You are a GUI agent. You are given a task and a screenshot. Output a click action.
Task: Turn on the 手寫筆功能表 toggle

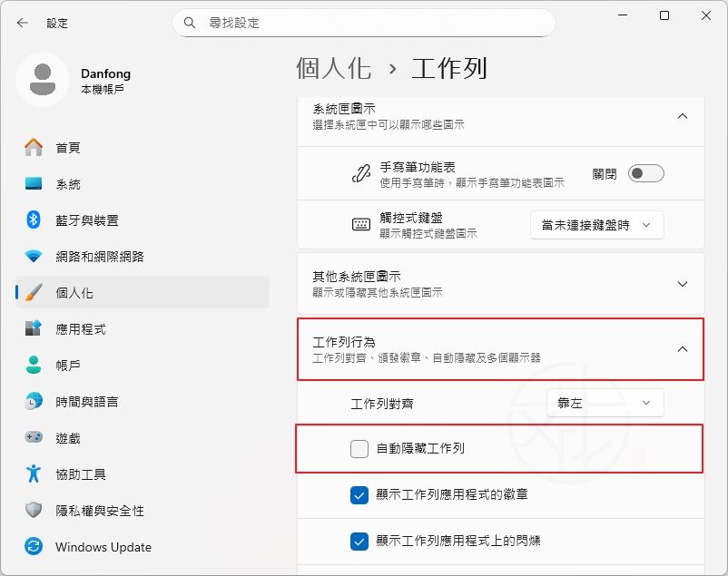tap(645, 172)
